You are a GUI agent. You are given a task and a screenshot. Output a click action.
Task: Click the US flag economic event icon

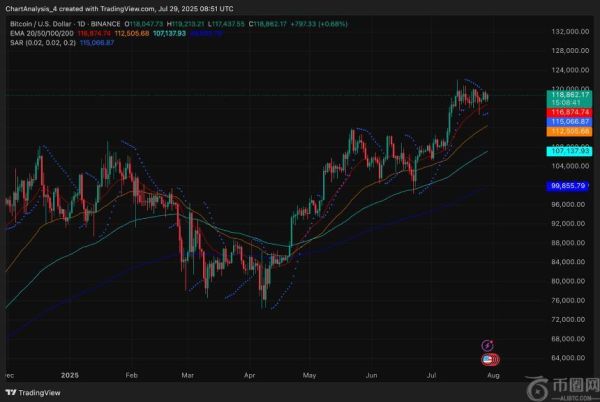[x=488, y=358]
